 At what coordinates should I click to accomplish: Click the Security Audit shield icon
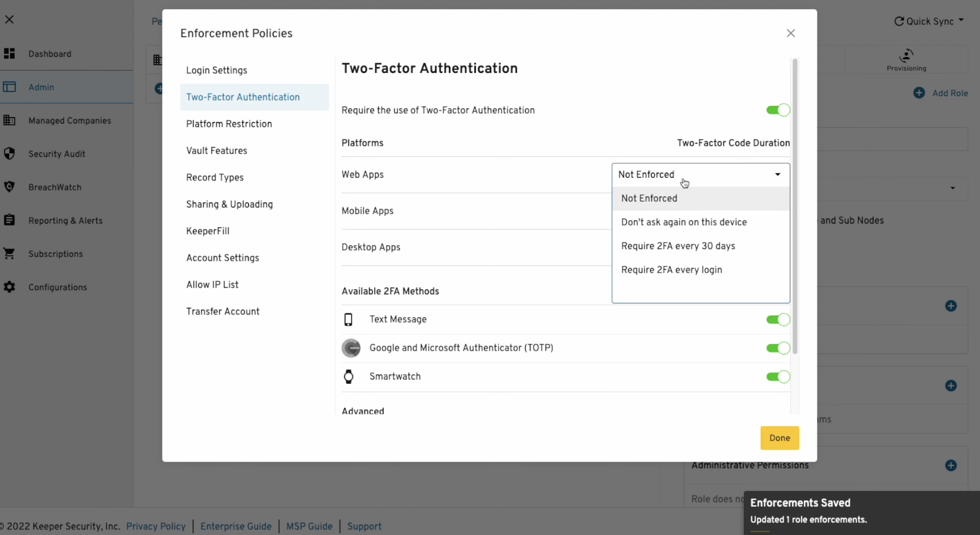(x=10, y=154)
